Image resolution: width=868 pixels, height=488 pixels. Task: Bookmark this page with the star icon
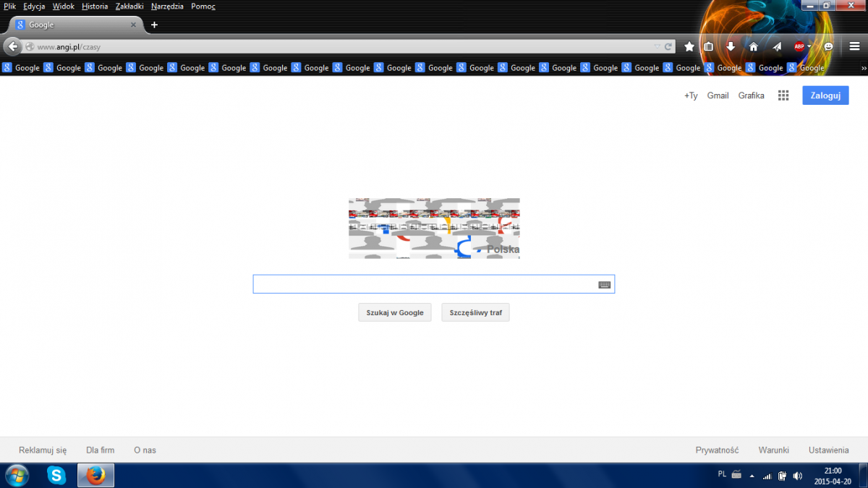tap(689, 46)
